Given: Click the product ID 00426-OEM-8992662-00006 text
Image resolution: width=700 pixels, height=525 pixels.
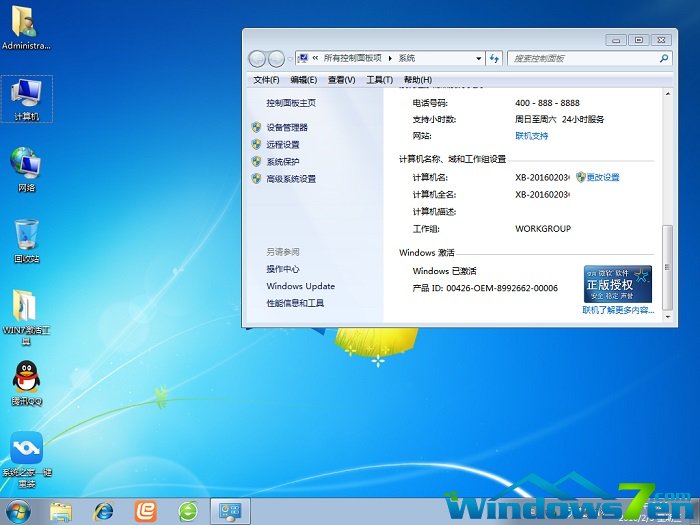Looking at the screenshot, I should coord(502,288).
